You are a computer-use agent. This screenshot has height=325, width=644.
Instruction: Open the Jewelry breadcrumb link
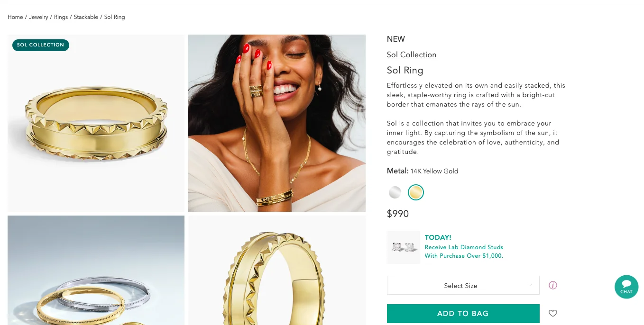click(x=38, y=17)
